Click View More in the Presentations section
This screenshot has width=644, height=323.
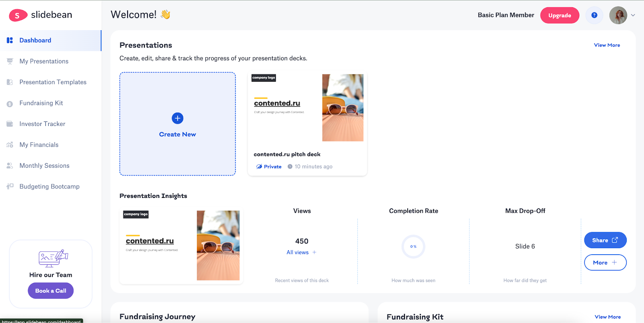pos(607,45)
